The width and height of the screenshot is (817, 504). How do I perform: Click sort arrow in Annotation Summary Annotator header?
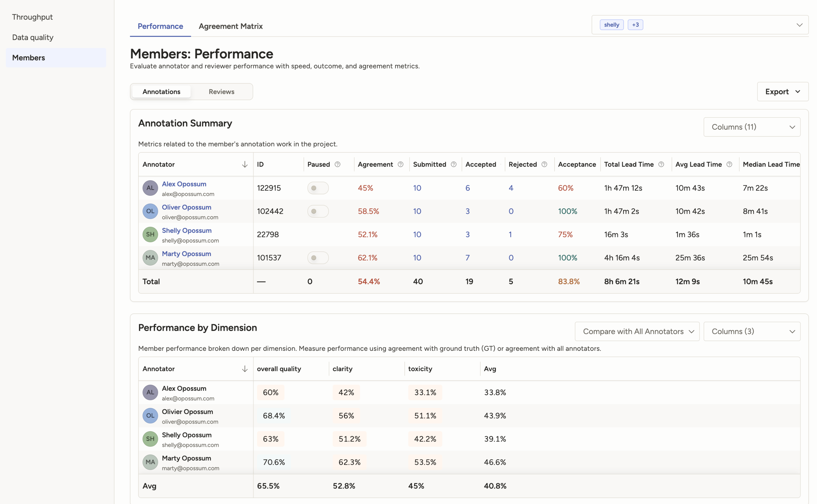[245, 164]
